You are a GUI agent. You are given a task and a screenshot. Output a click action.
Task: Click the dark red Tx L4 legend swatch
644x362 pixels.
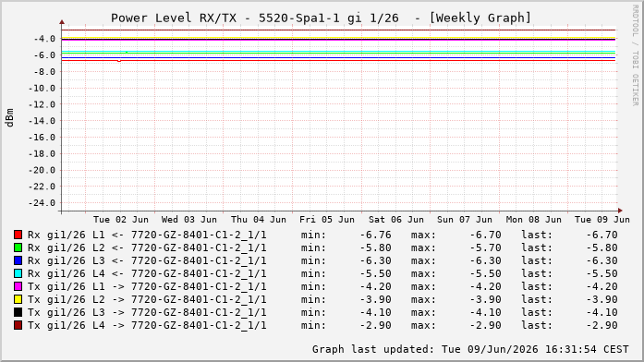(x=18, y=325)
